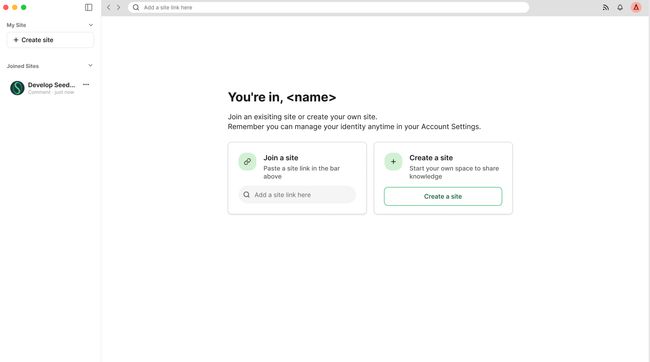Image resolution: width=650 pixels, height=362 pixels.
Task: Close the window with red button
Action: pos(6,7)
